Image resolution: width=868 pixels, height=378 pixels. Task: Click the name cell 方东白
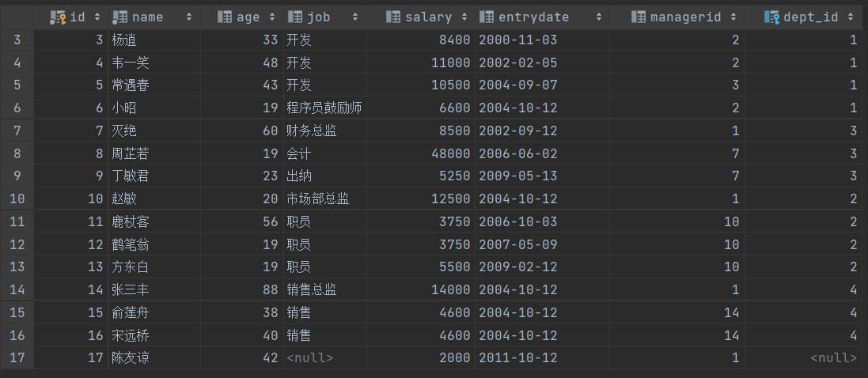(x=154, y=266)
